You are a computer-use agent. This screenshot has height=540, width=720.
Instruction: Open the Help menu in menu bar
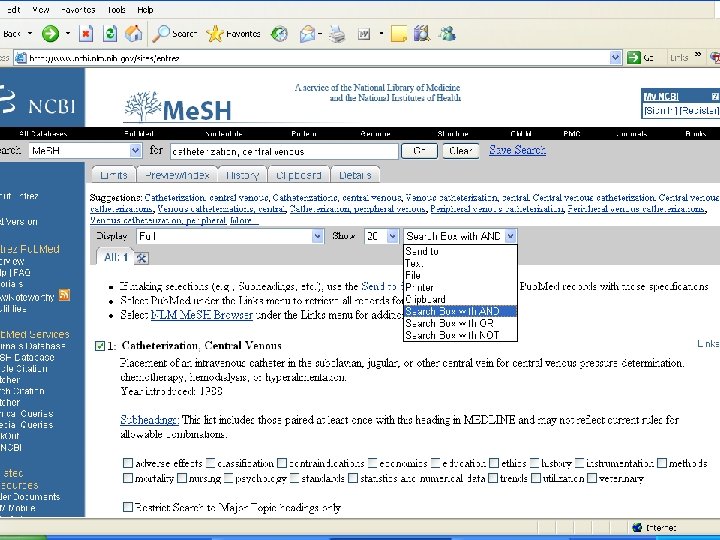tap(145, 9)
